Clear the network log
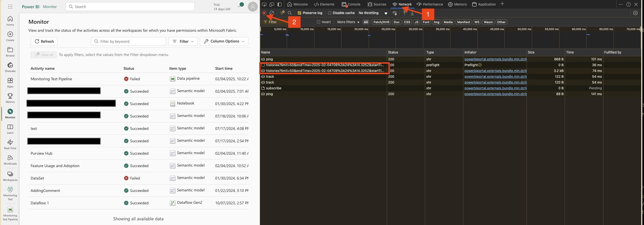The width and height of the screenshot is (644, 225). tap(272, 13)
